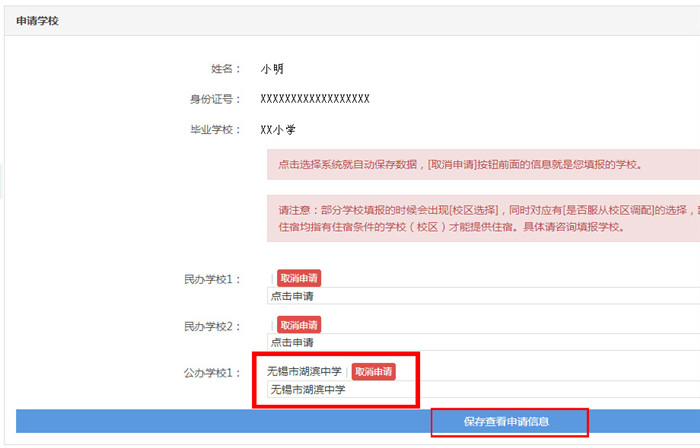Click the 申请学校 panel heading
The height and width of the screenshot is (448, 700).
(38, 20)
